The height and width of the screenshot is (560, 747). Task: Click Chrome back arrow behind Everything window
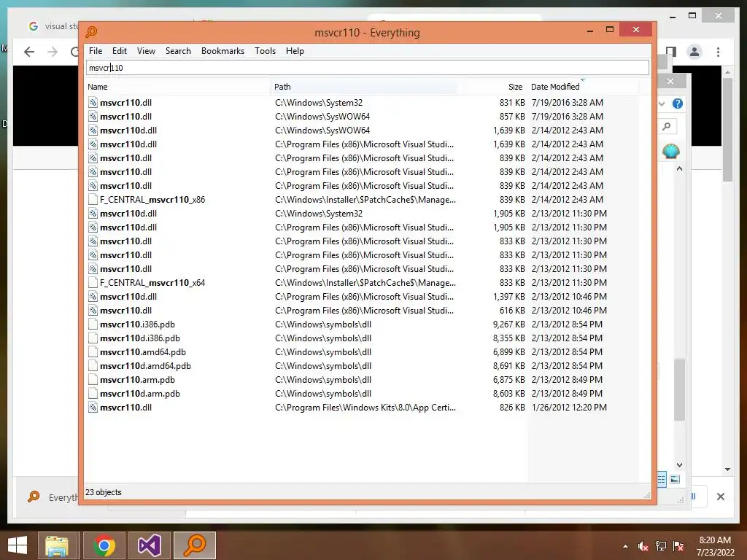29,52
